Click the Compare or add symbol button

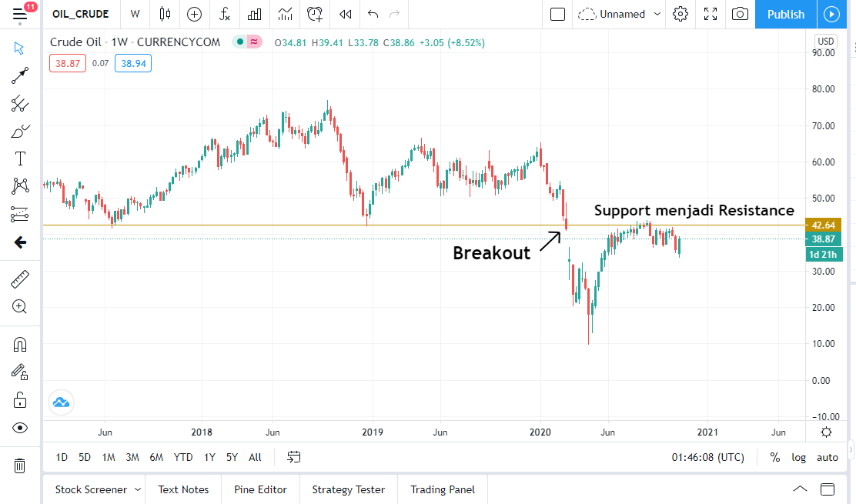(194, 14)
